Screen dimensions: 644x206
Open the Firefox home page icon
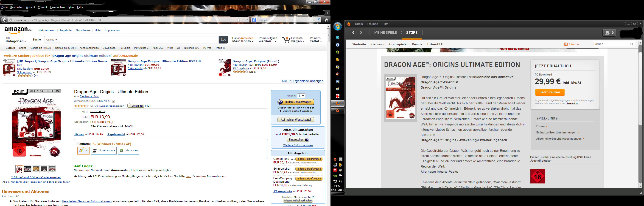click(x=326, y=20)
